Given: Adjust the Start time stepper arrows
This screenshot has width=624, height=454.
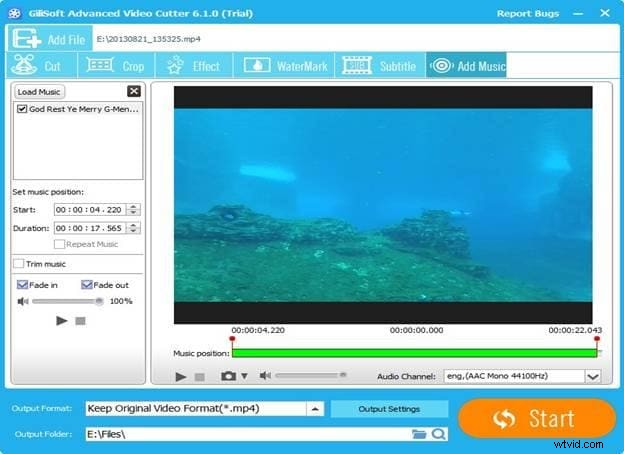Looking at the screenshot, I should pyautogui.click(x=133, y=210).
